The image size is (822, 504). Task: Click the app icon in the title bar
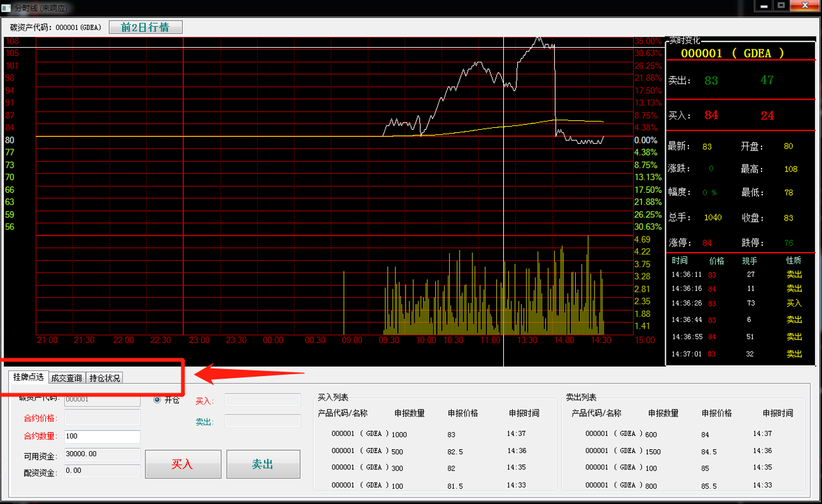pos(6,6)
